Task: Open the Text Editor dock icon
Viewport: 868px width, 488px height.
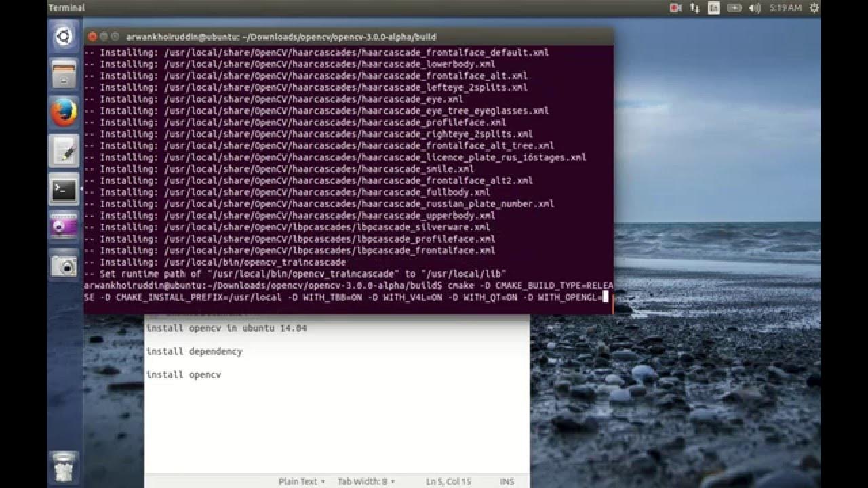Action: pyautogui.click(x=64, y=152)
